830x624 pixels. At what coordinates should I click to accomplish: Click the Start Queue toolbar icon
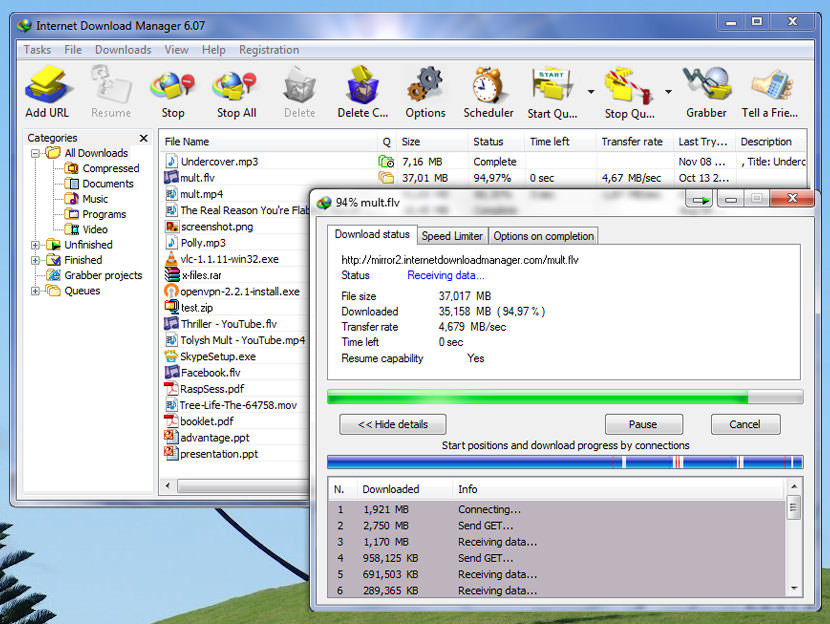pos(552,85)
